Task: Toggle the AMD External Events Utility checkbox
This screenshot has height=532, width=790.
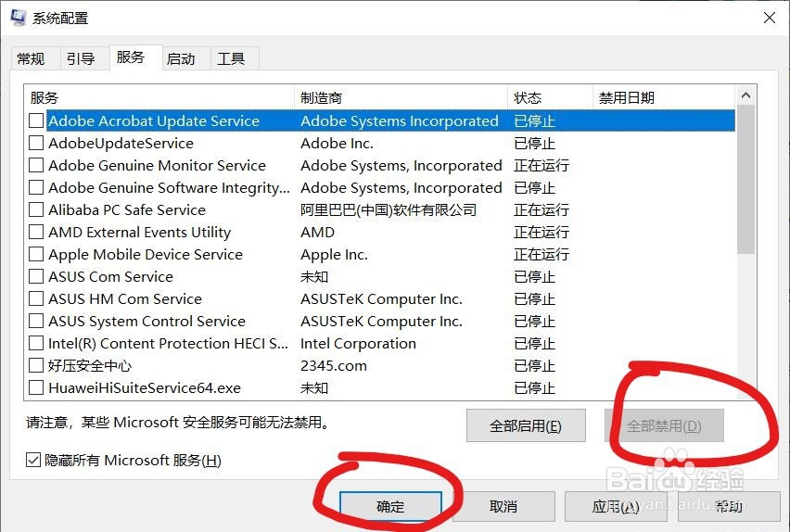Action: click(36, 232)
